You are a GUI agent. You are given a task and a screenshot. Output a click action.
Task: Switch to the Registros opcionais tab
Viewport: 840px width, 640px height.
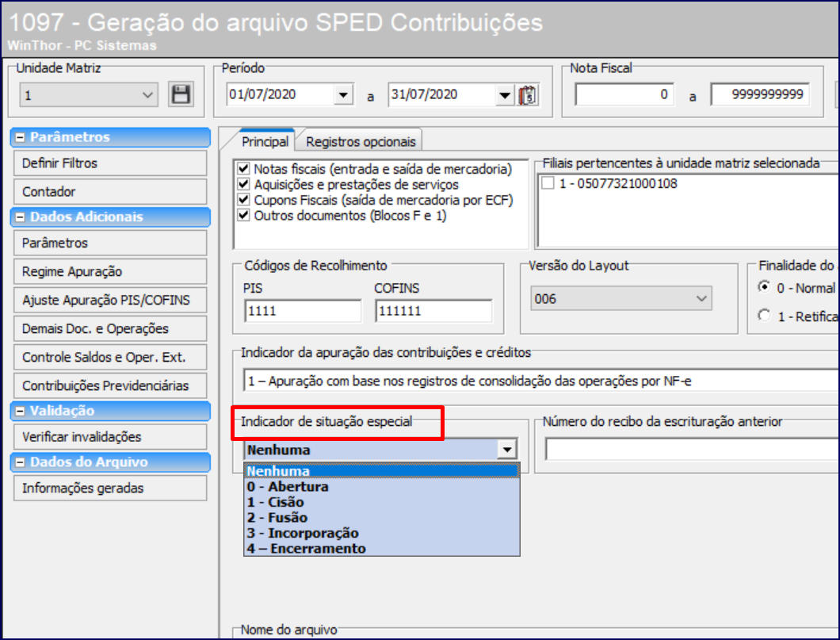361,141
